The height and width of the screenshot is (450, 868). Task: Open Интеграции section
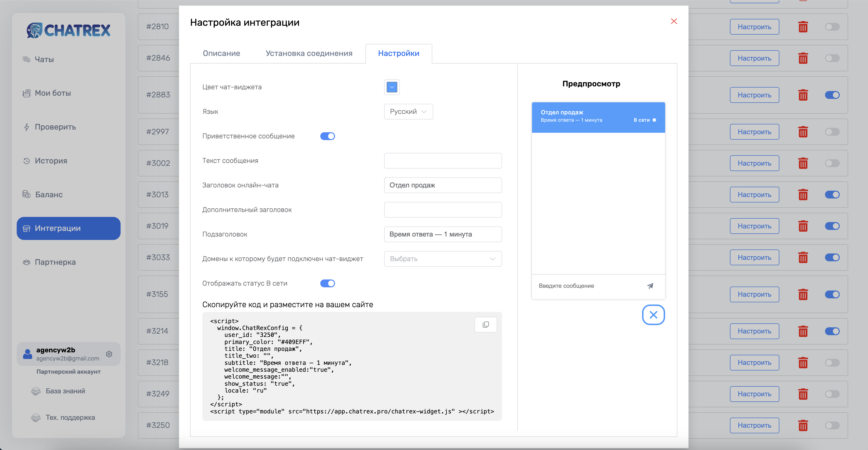point(68,228)
